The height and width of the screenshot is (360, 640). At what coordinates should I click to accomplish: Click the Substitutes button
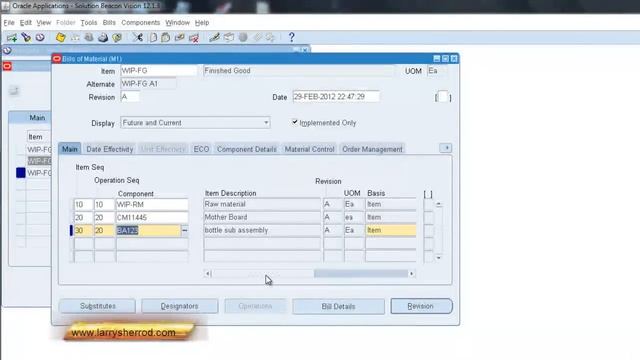point(98,306)
